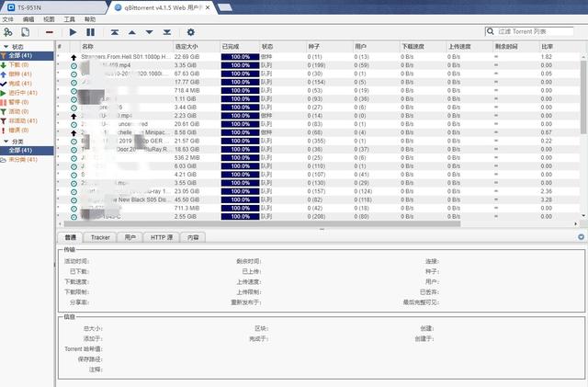The width and height of the screenshot is (588, 387).
Task: Click the add torrent link icon
Action: point(7,32)
